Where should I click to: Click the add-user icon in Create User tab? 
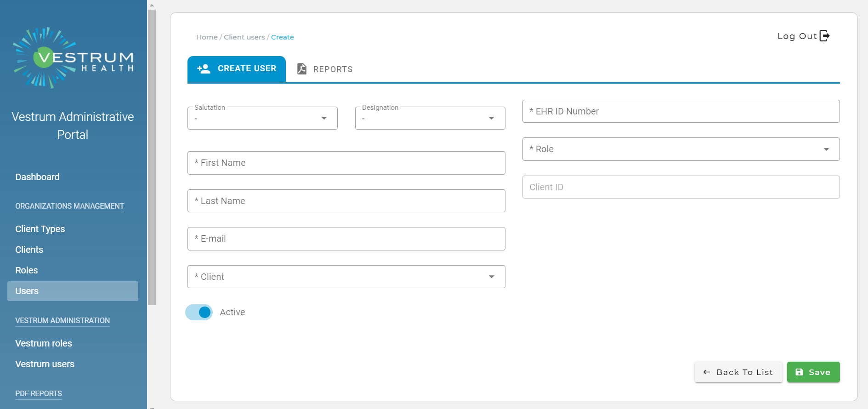click(204, 69)
